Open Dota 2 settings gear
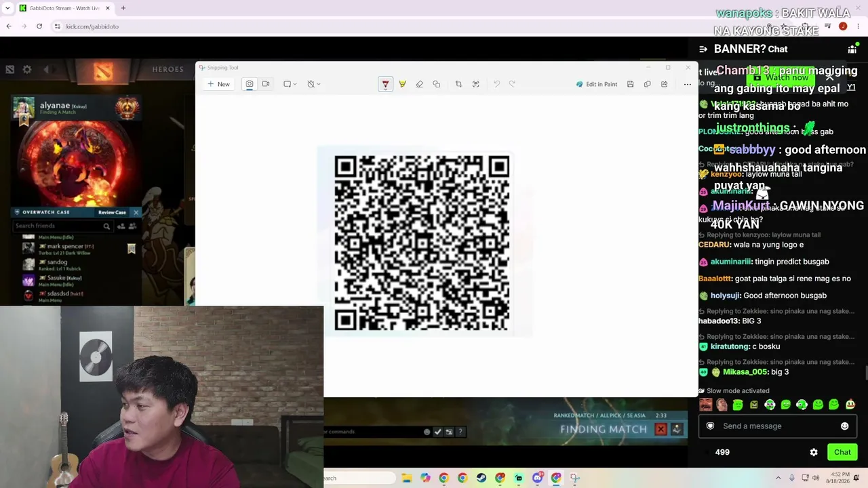The width and height of the screenshot is (868, 488). click(27, 69)
